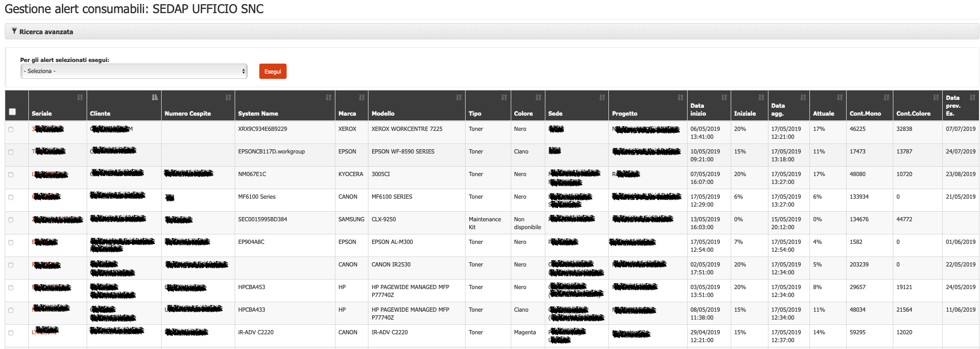Click the Marca column sort icon
The width and height of the screenshot is (980, 349).
[361, 98]
